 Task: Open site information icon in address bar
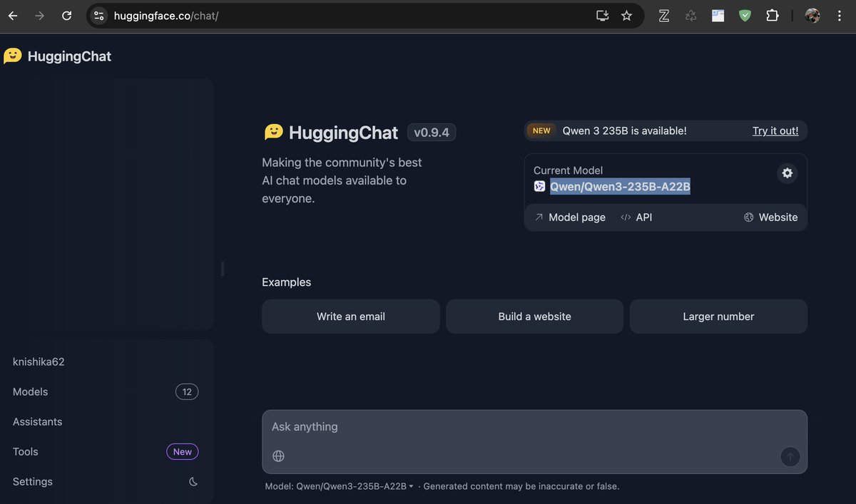(x=99, y=16)
